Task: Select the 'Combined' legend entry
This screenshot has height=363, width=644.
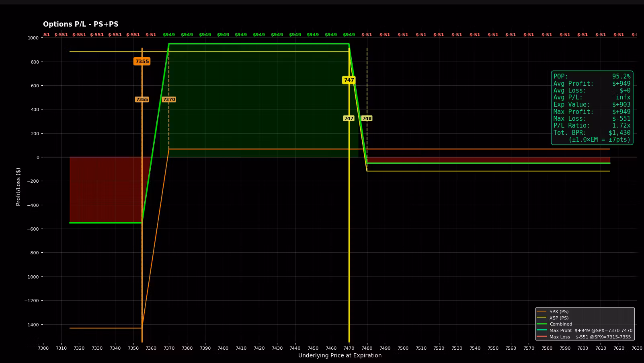Action: pos(554,324)
